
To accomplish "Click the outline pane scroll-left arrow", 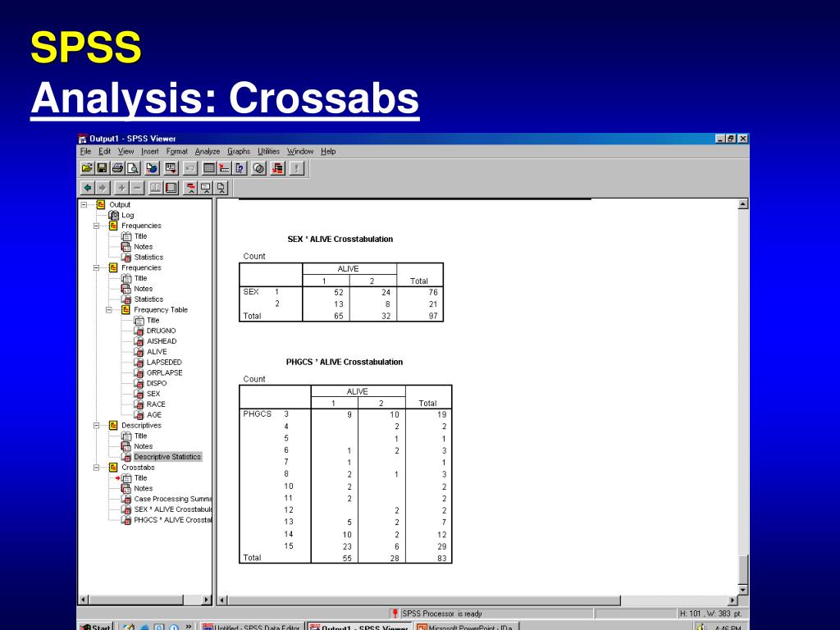I will (x=83, y=600).
